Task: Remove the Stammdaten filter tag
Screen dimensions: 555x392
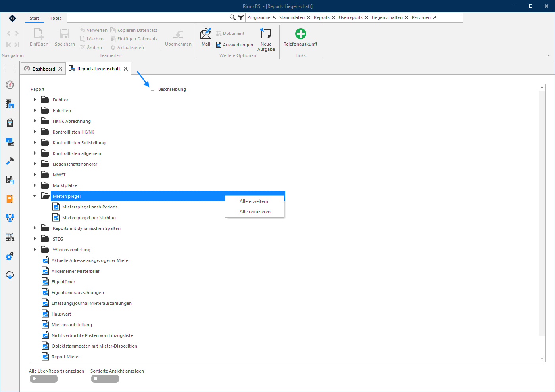Action: [x=309, y=17]
